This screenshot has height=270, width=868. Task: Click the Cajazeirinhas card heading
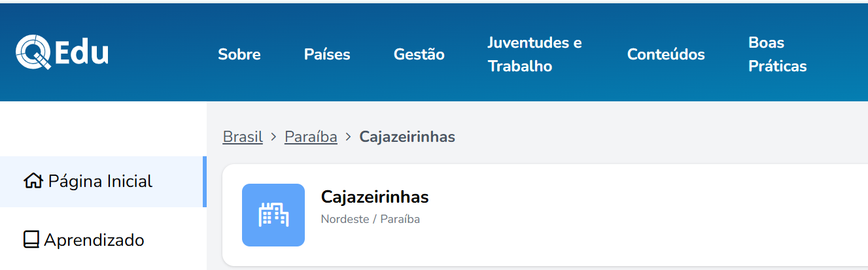(x=375, y=197)
